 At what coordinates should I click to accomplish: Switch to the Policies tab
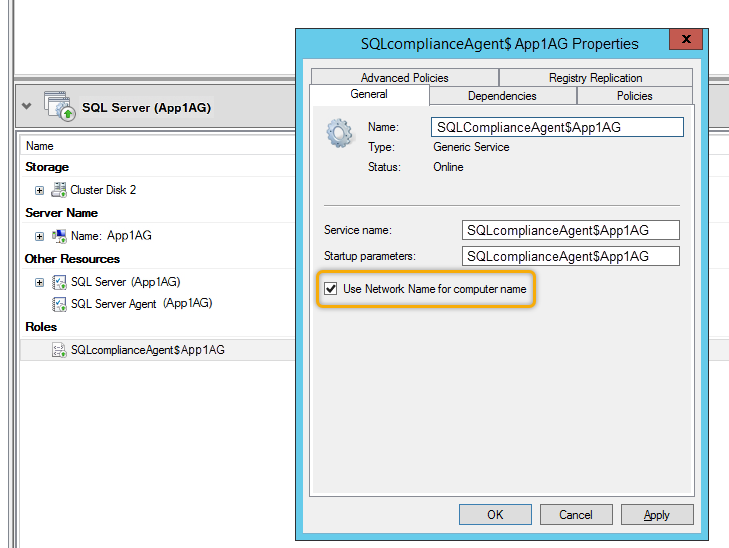(635, 96)
